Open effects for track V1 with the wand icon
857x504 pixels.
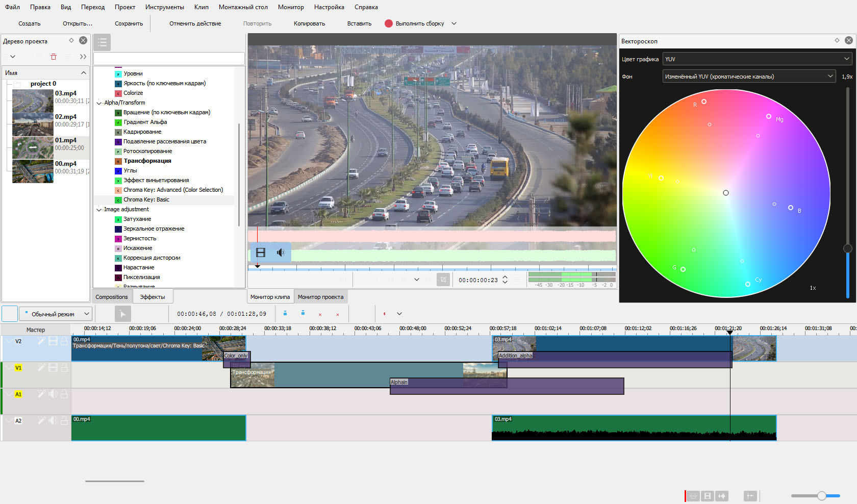tap(41, 367)
